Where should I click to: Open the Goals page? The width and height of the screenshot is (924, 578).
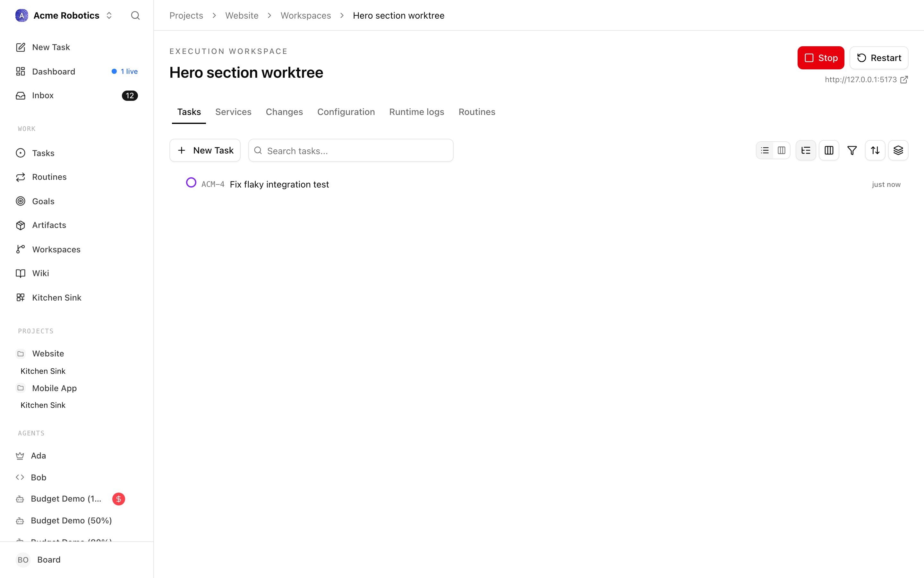[x=77, y=201]
